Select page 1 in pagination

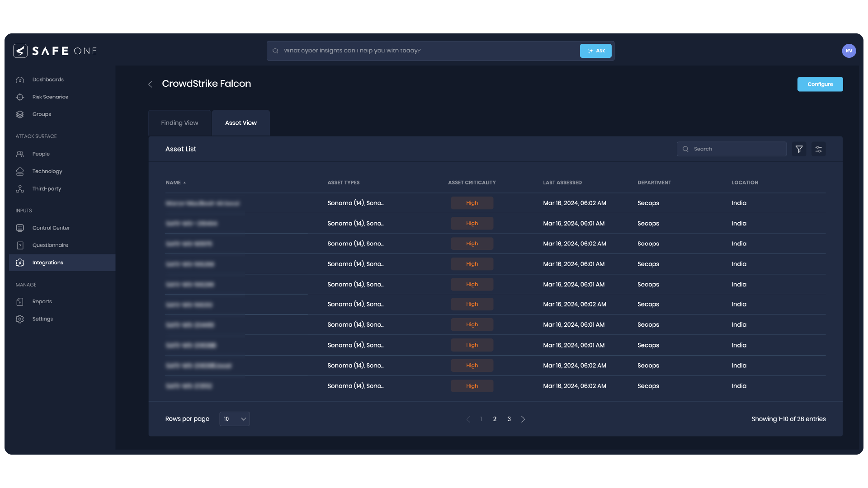pyautogui.click(x=481, y=419)
